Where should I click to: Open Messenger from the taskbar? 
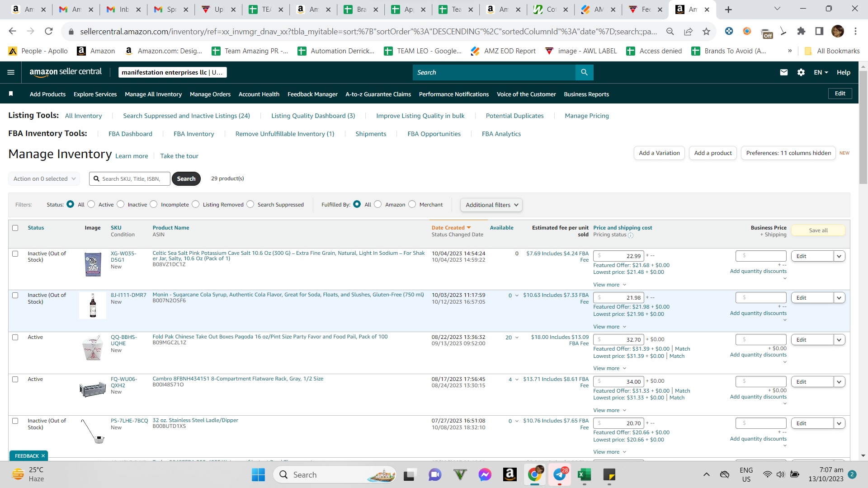click(485, 474)
